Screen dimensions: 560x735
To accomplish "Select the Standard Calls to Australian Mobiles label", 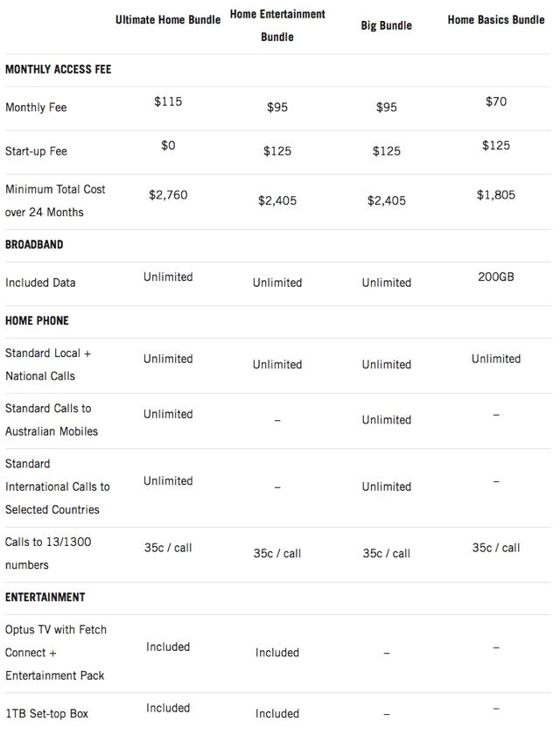I will point(52,420).
